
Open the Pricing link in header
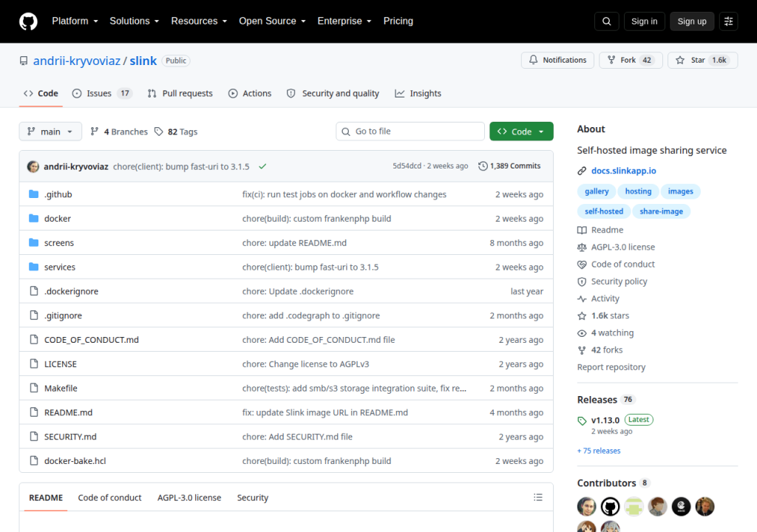click(398, 21)
